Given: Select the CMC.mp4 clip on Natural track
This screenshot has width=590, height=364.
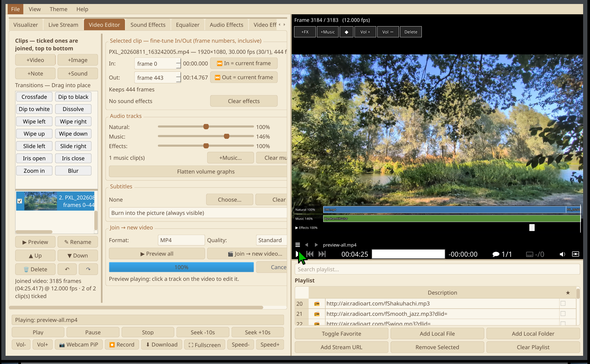Looking at the screenshot, I should pyautogui.click(x=444, y=210).
